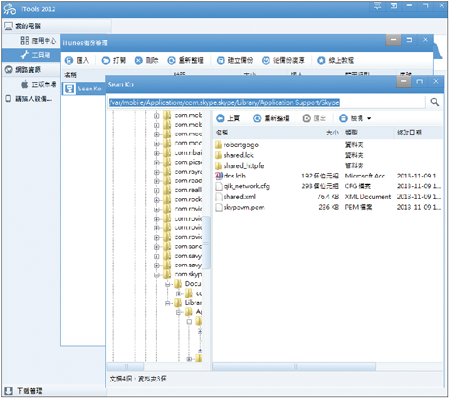
Task: Expand the com.pics tree node
Action: pos(156,163)
